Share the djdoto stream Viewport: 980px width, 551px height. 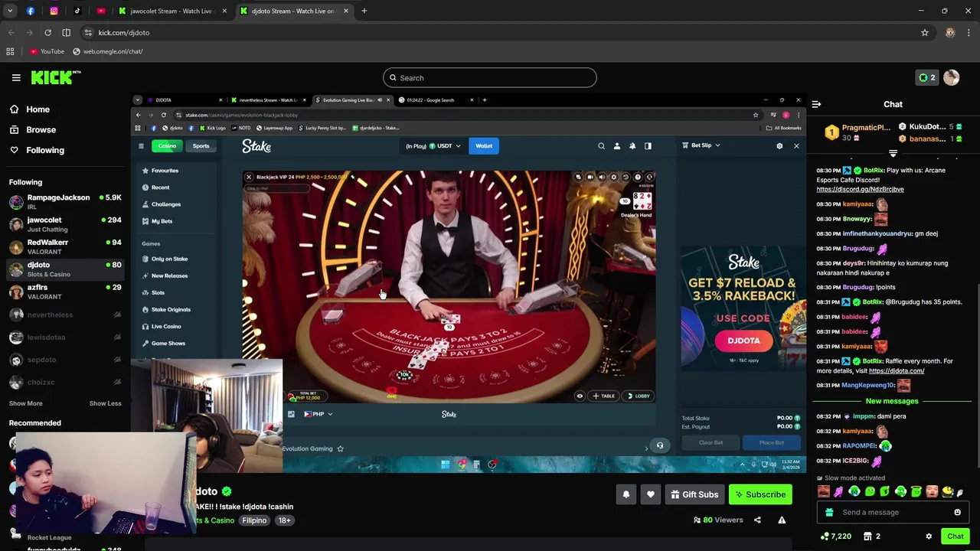[757, 520]
